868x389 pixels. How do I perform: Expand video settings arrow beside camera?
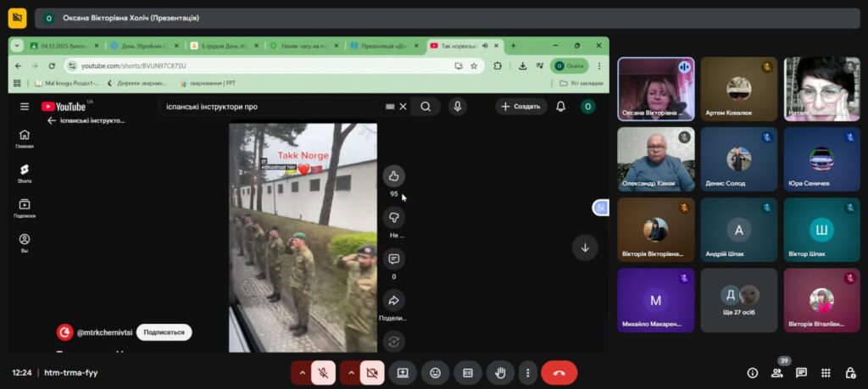click(x=349, y=373)
